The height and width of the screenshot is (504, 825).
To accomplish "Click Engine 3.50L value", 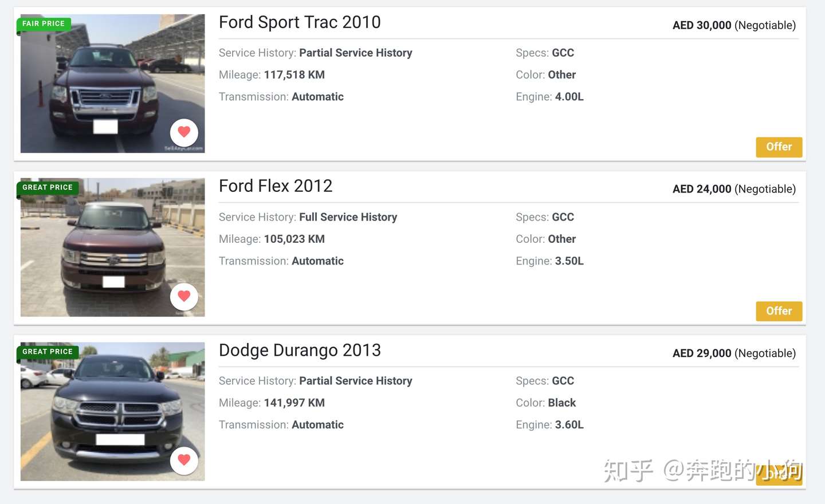I will [x=569, y=261].
